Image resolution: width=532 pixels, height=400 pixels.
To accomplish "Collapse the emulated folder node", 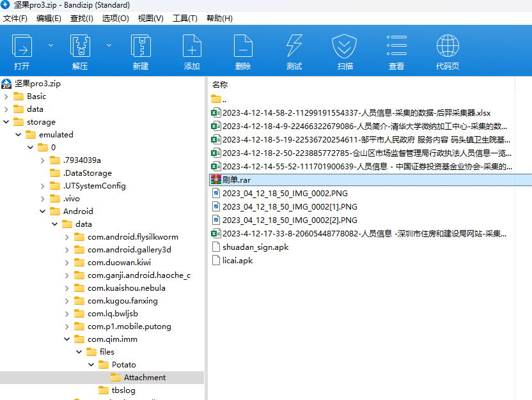I will [x=19, y=135].
